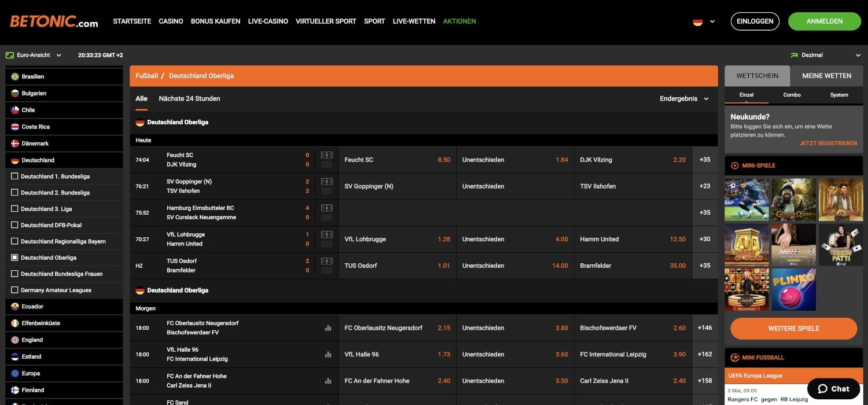Viewport: 868px width, 405px height.
Task: Click the BETONIC.com logo
Action: pos(54,21)
